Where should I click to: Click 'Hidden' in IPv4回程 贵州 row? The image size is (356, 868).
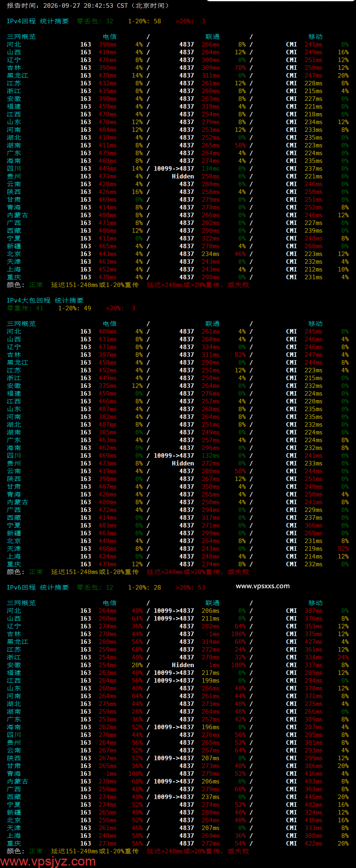tap(183, 176)
